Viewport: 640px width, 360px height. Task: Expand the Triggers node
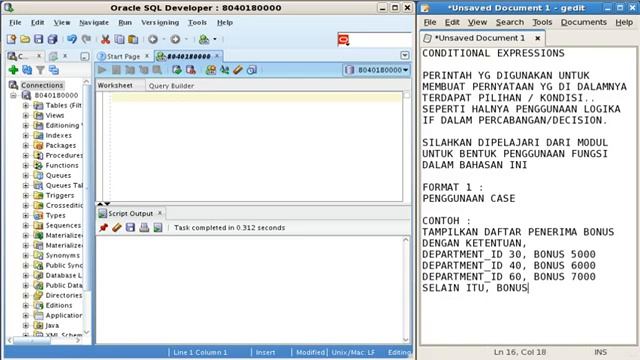pos(26,196)
